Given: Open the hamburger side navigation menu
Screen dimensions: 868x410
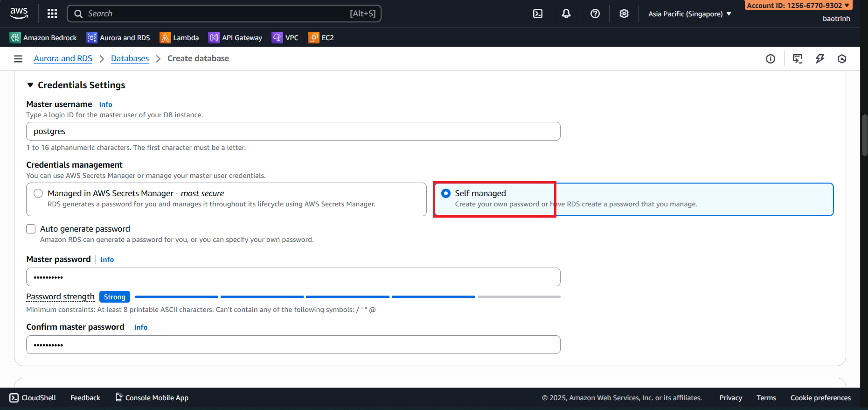Looking at the screenshot, I should 18,59.
